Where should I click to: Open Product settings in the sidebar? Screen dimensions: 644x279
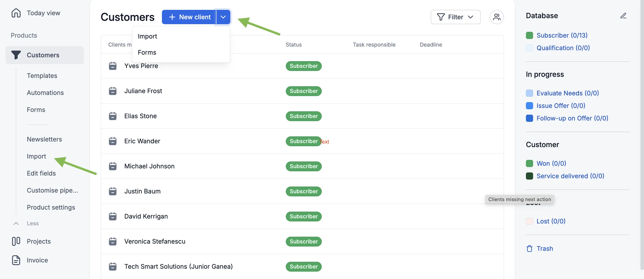click(x=51, y=207)
